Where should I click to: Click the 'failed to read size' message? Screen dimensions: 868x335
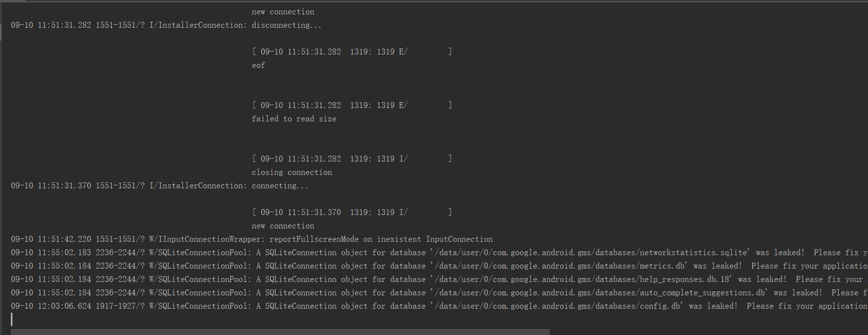pos(294,119)
